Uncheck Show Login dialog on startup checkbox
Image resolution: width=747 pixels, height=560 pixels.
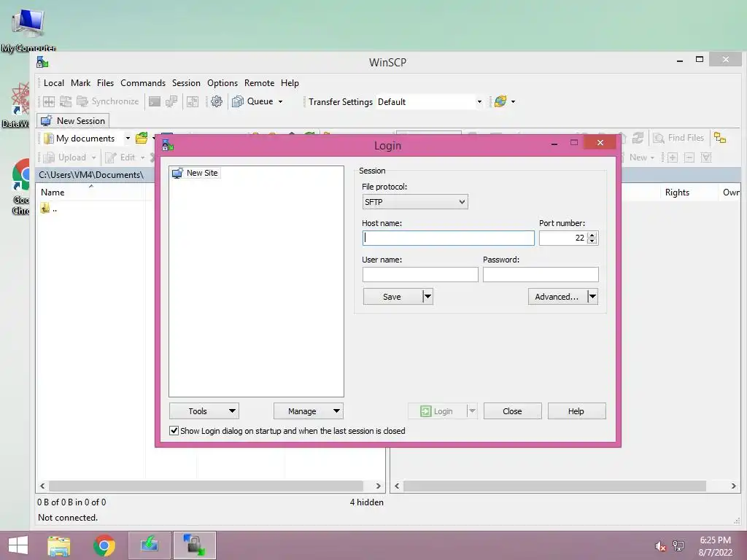click(174, 431)
